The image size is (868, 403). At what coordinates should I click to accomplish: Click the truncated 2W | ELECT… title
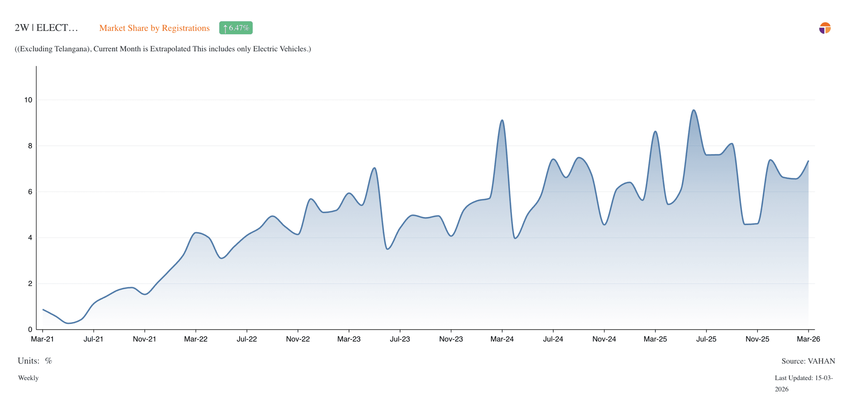(x=46, y=28)
